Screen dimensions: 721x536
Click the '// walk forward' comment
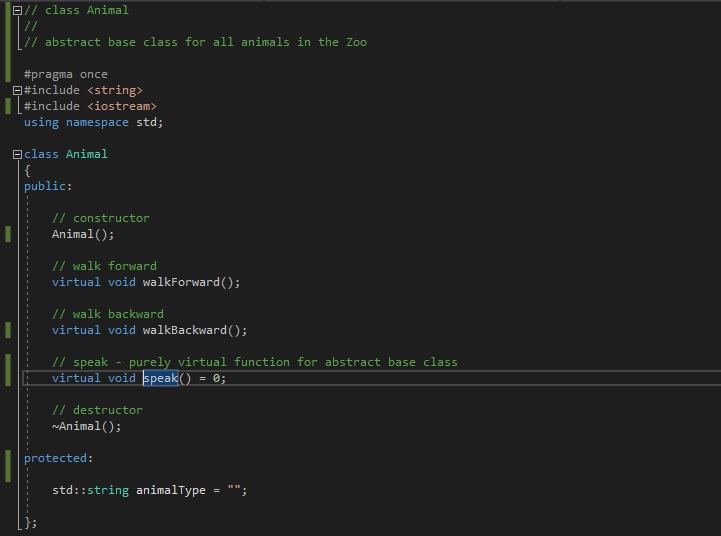[x=104, y=266]
